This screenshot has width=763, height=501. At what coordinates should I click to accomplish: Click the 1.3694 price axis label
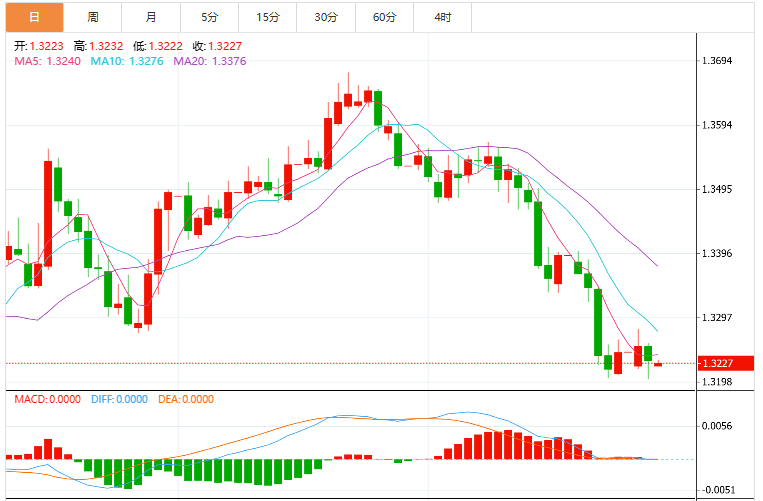[717, 61]
